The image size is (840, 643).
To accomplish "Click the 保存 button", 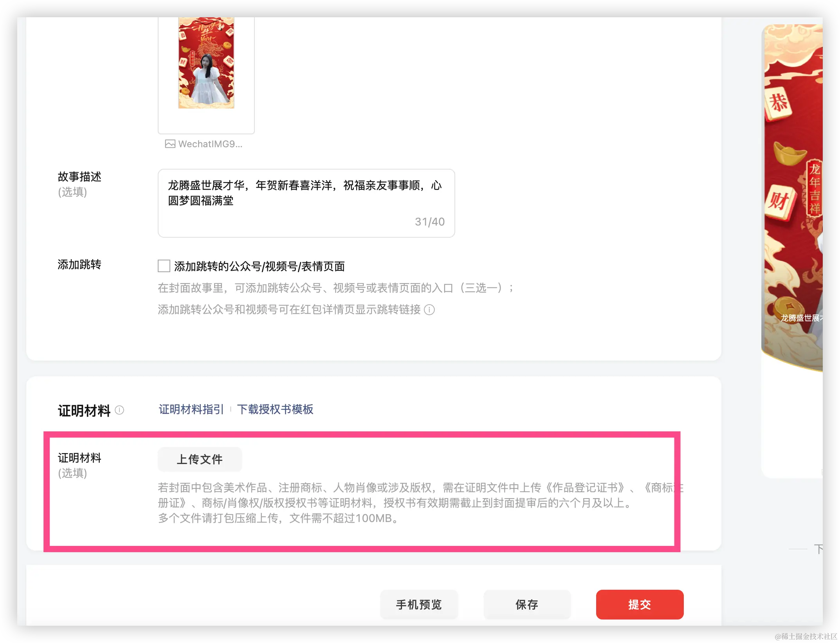I will [x=527, y=605].
